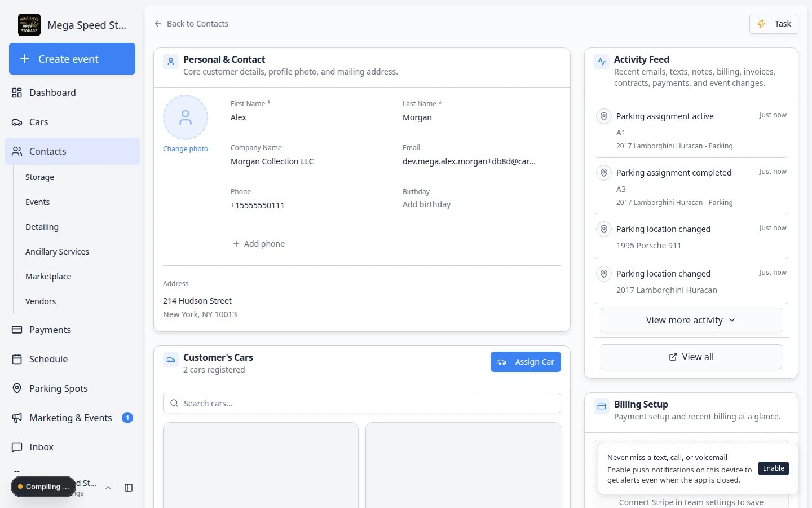Open the account switcher chevron in sidebar
Screen dimensions: 812x508
pos(108,488)
